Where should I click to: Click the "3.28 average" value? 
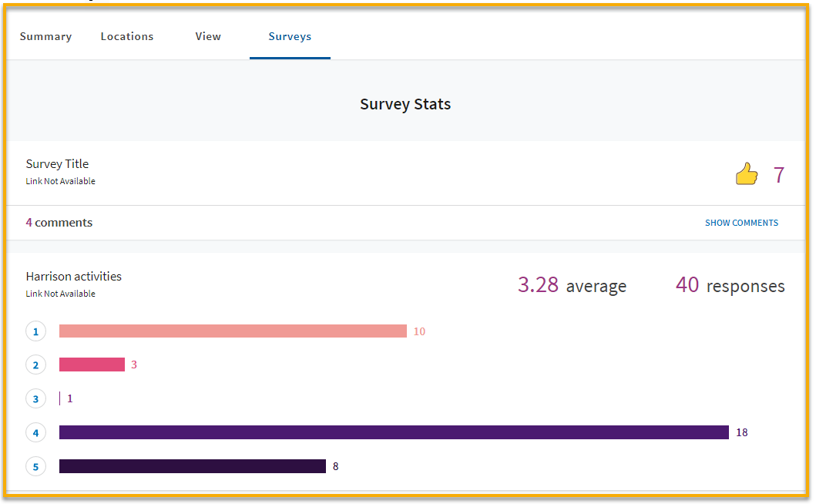click(572, 285)
